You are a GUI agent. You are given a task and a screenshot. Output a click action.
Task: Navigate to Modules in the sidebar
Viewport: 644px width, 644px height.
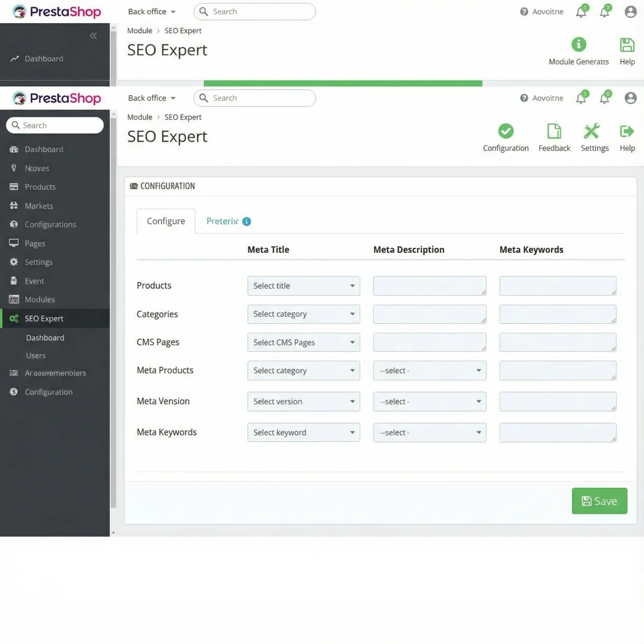(x=40, y=299)
